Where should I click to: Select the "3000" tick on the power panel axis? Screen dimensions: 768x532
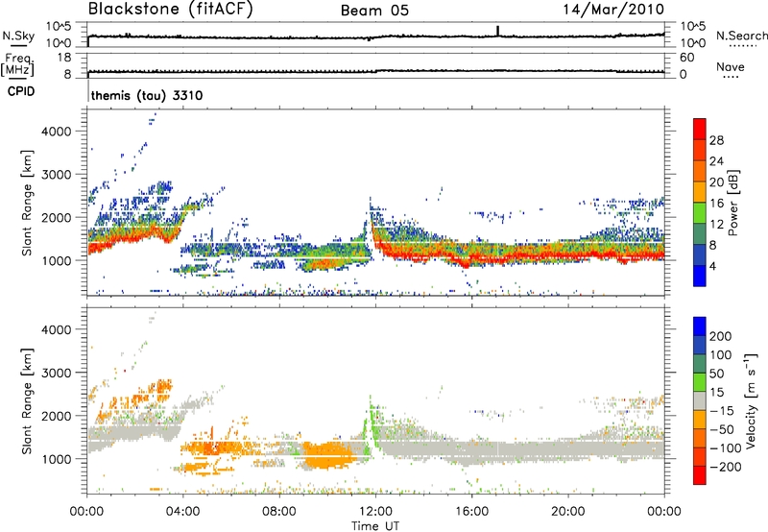pos(57,175)
